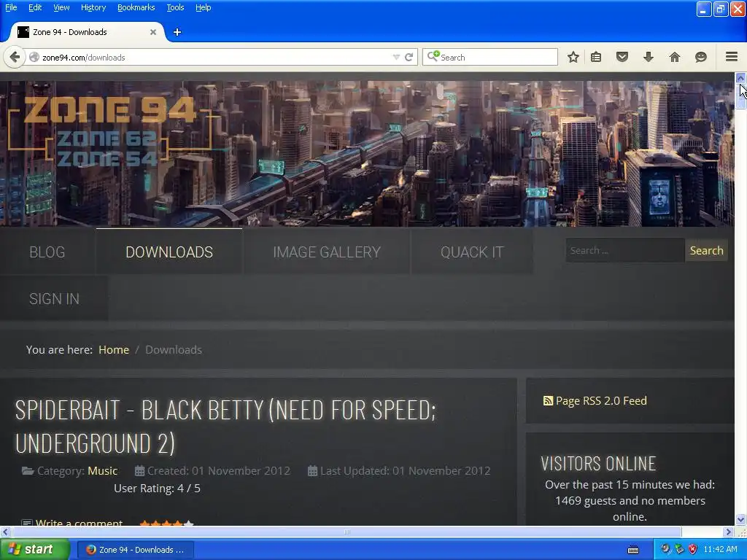Click the first system tray icon

(665, 550)
